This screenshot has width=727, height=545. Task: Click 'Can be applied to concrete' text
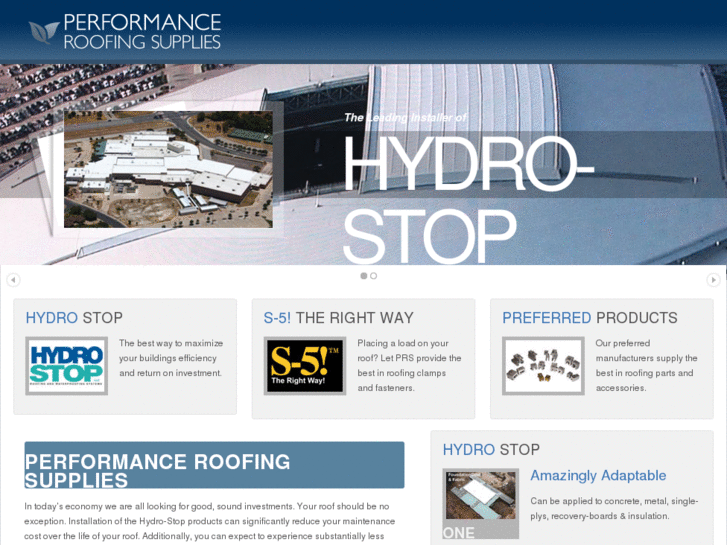pyautogui.click(x=614, y=508)
